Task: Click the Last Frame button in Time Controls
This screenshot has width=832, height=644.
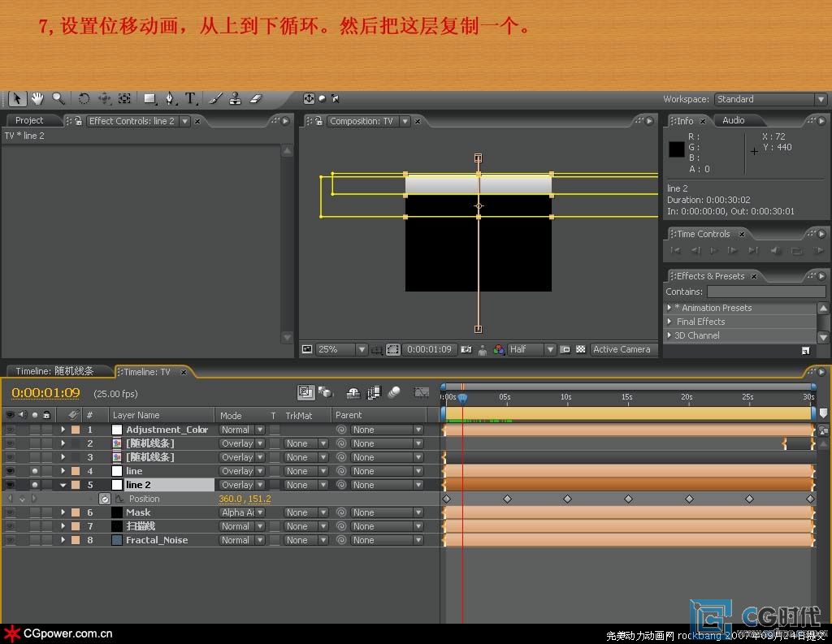Action: click(x=753, y=250)
